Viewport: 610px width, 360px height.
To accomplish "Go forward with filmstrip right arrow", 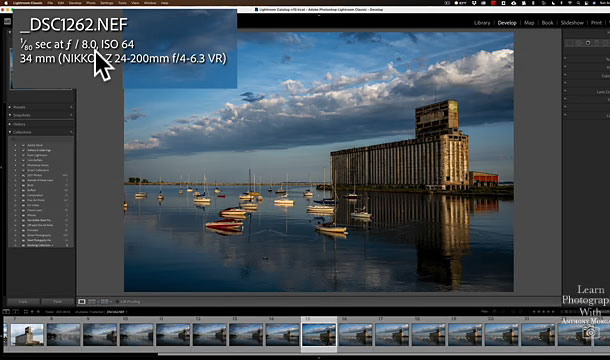I will pos(38,312).
